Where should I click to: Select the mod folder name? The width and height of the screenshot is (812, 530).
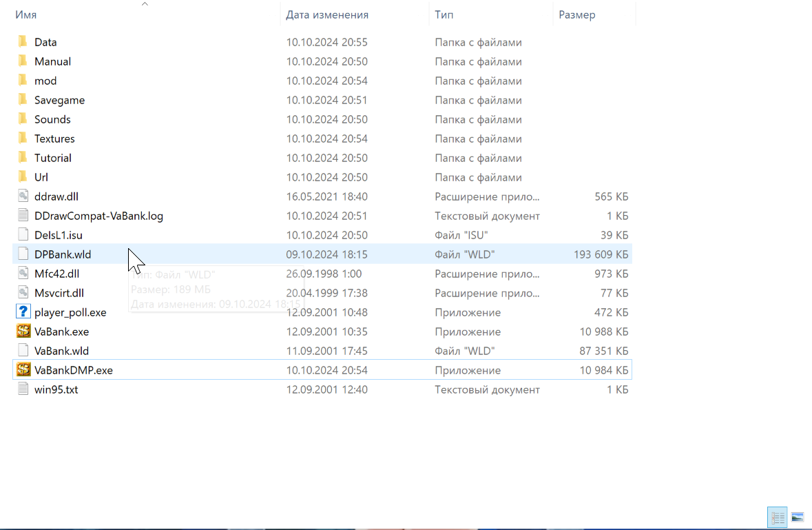click(x=45, y=81)
